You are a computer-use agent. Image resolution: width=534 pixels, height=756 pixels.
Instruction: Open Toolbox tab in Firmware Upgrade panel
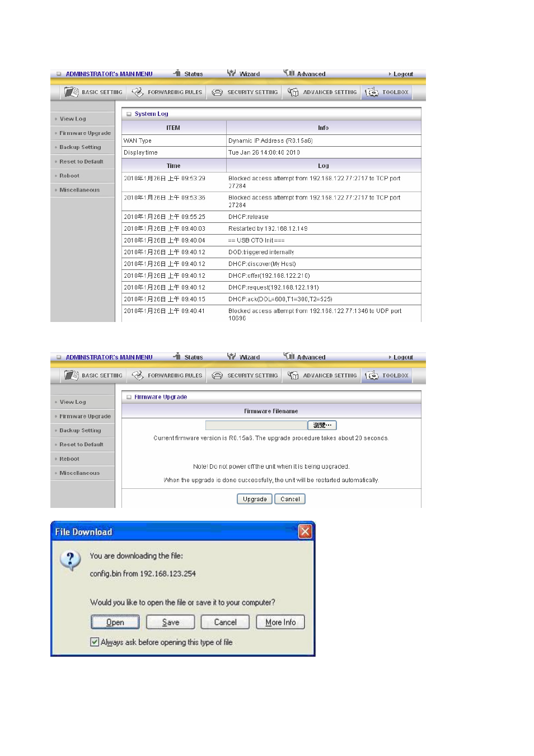pos(387,375)
